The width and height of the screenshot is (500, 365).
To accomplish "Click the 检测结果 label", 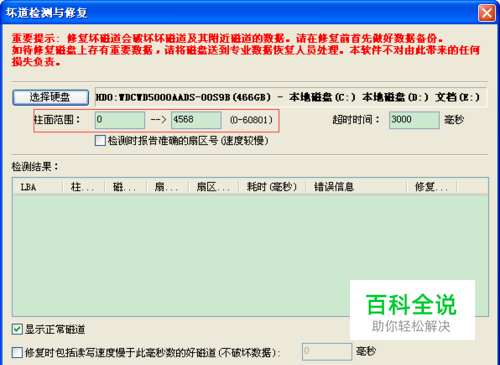I will coord(35,166).
